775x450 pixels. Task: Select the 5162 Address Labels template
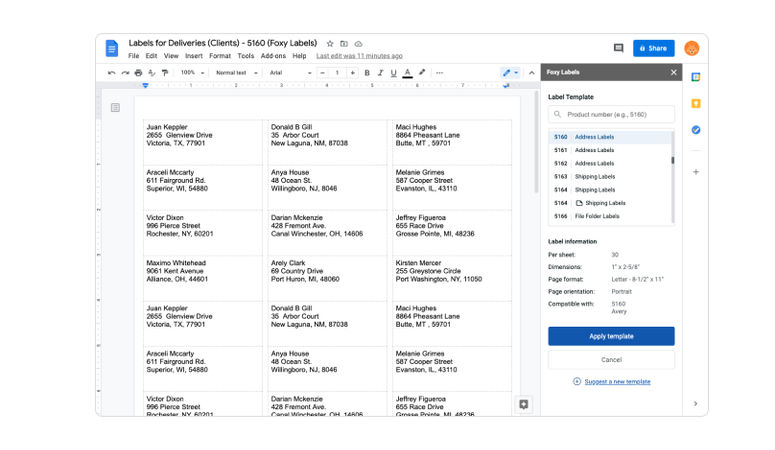tap(610, 163)
